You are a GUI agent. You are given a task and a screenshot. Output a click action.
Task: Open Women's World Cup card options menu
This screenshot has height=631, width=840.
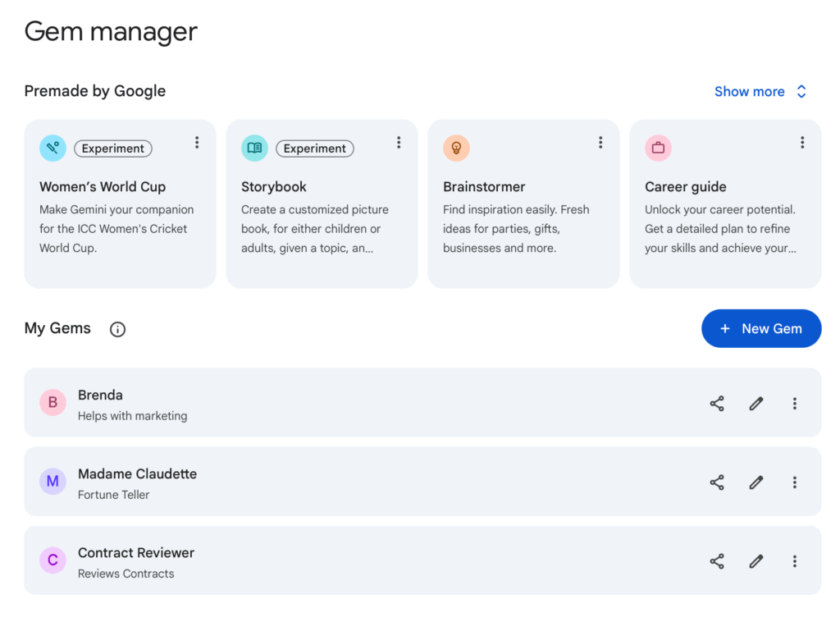[197, 143]
